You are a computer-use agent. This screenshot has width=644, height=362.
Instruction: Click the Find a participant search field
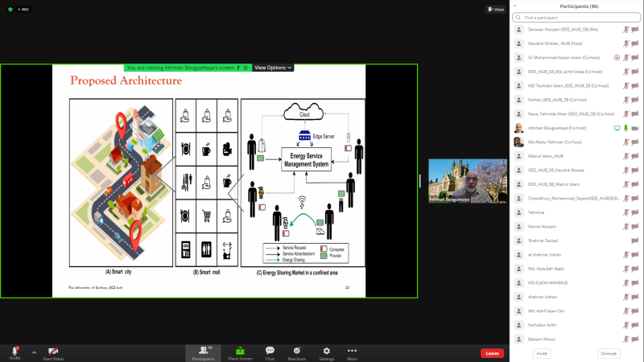pyautogui.click(x=576, y=17)
